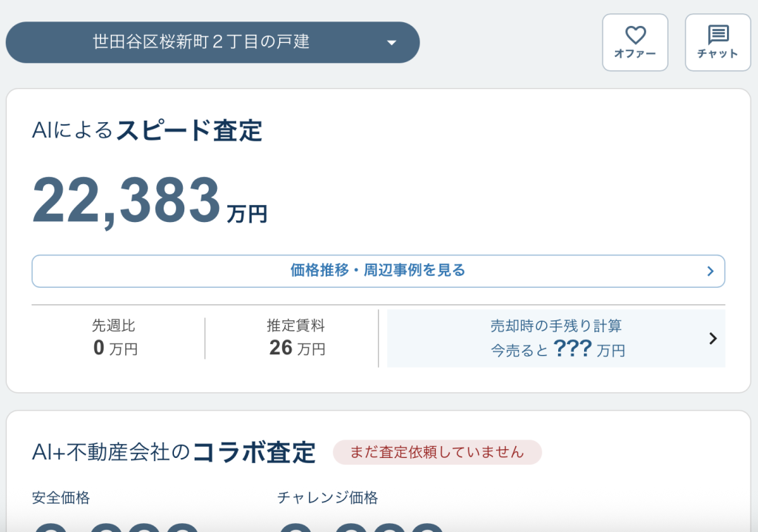The image size is (758, 532).
Task: Click the chevron arrow on 価格推移・周辺事例を見る bar
Action: (708, 271)
